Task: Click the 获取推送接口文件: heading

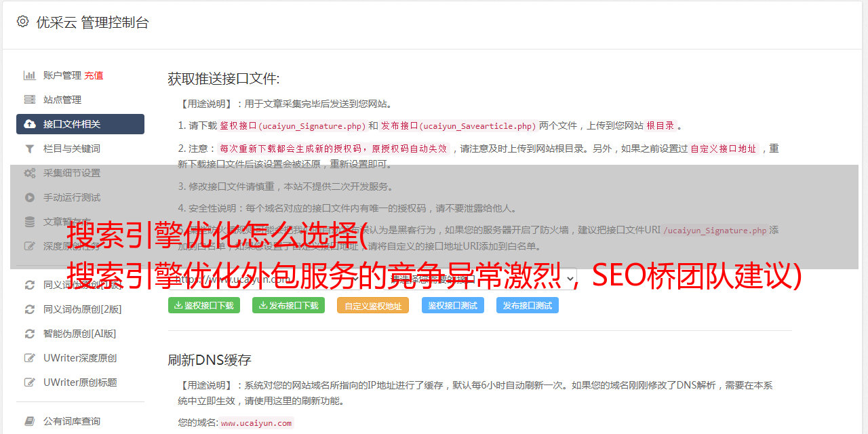Action: coord(224,79)
